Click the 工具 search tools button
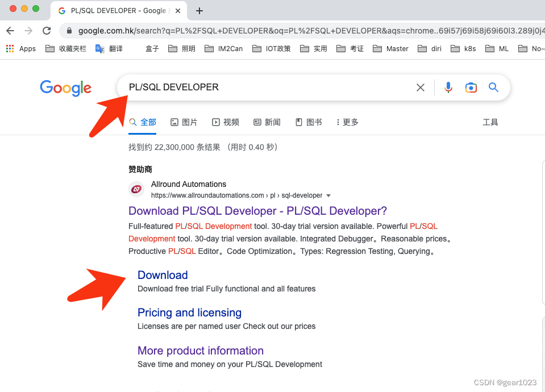 pyautogui.click(x=490, y=122)
